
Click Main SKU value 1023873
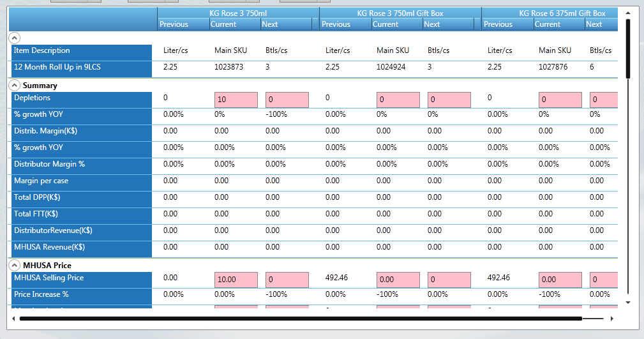point(228,67)
